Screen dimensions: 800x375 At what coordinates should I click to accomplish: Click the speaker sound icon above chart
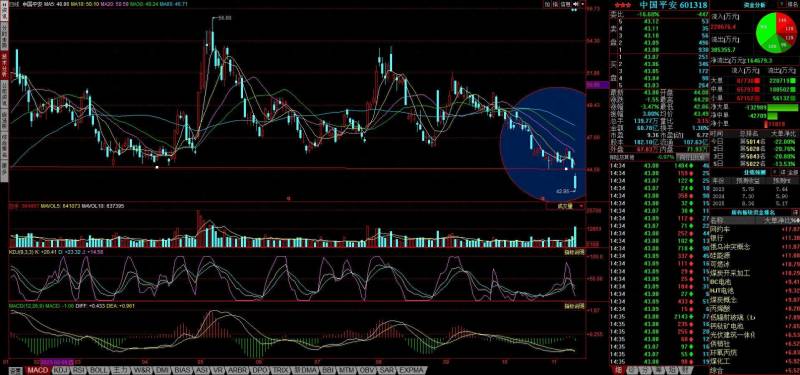point(575,4)
